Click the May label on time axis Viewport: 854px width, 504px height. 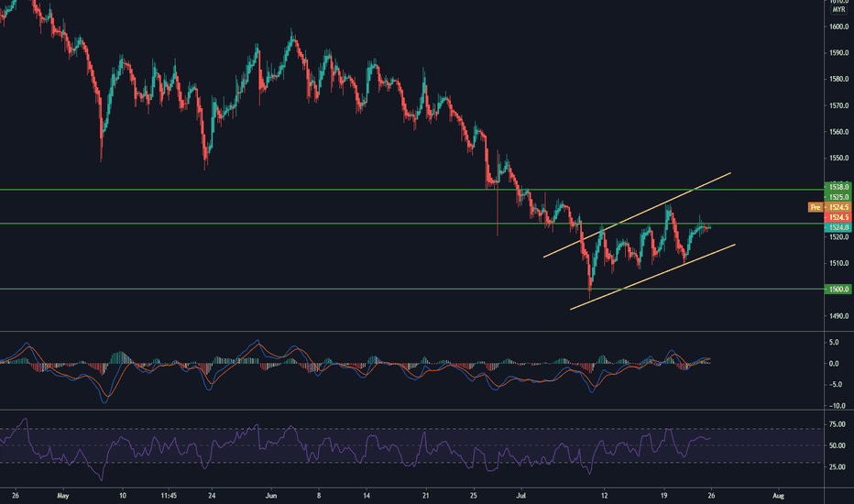[63, 496]
